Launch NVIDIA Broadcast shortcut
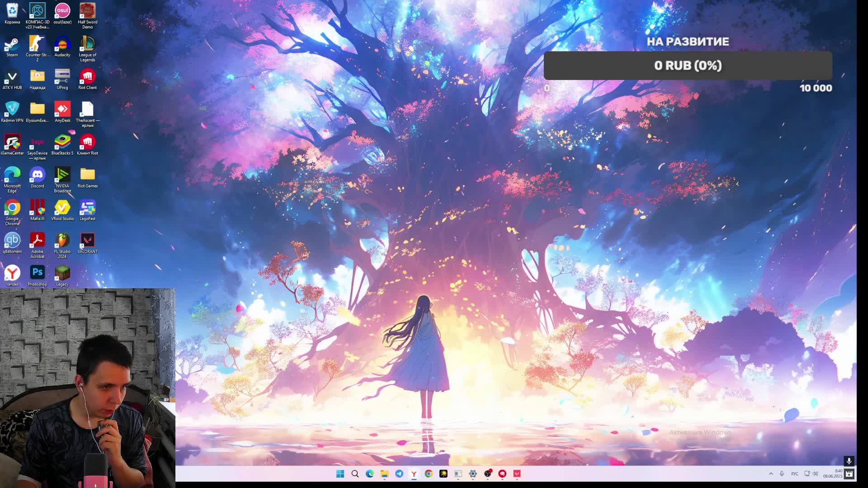 pyautogui.click(x=62, y=180)
